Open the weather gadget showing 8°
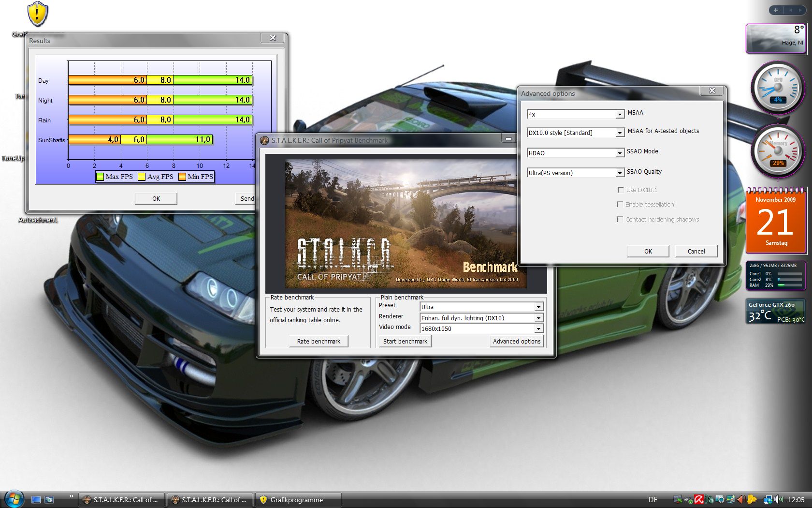 tap(776, 38)
